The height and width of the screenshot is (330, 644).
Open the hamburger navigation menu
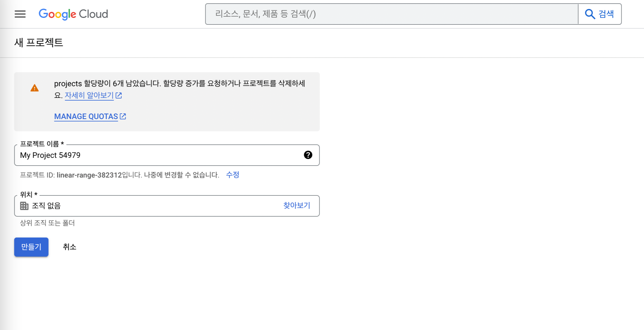[20, 14]
